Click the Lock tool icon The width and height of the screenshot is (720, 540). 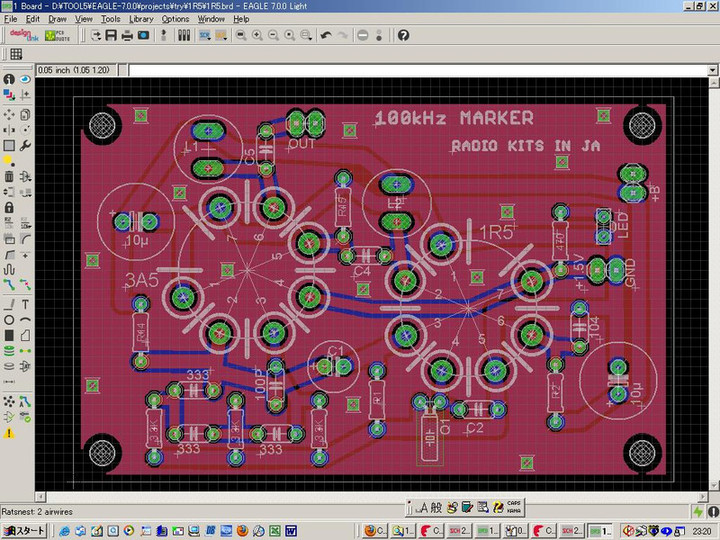(x=9, y=207)
